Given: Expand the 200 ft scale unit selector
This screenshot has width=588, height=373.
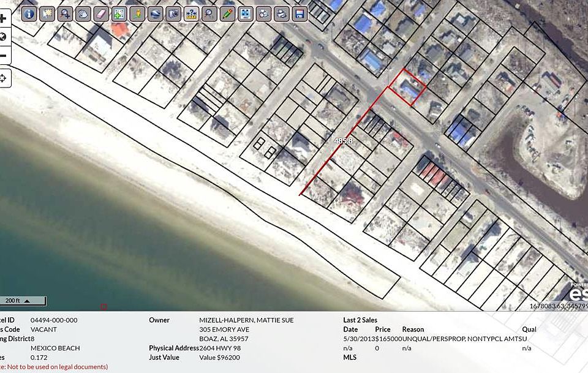Looking at the screenshot, I should (27, 301).
